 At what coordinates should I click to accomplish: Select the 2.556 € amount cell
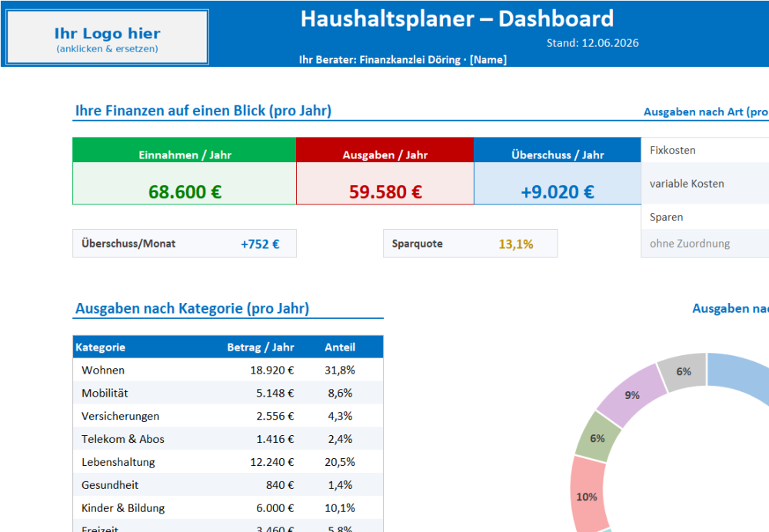(275, 416)
